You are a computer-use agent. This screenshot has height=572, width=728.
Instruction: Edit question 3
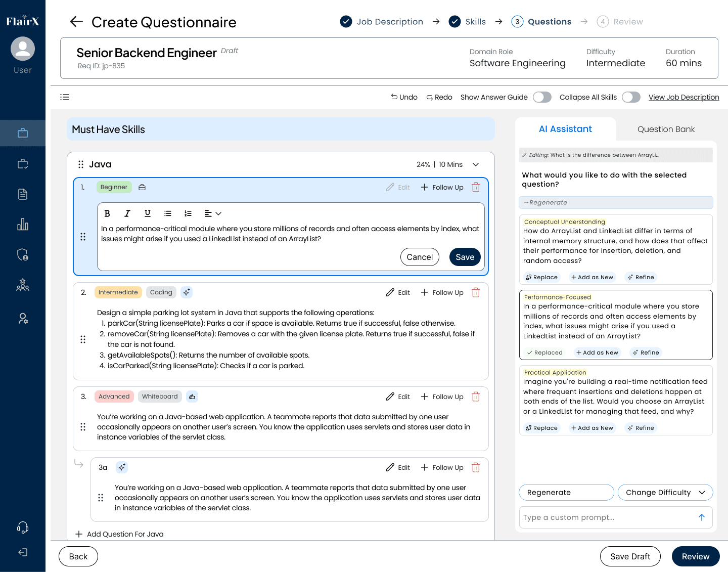[x=398, y=397]
